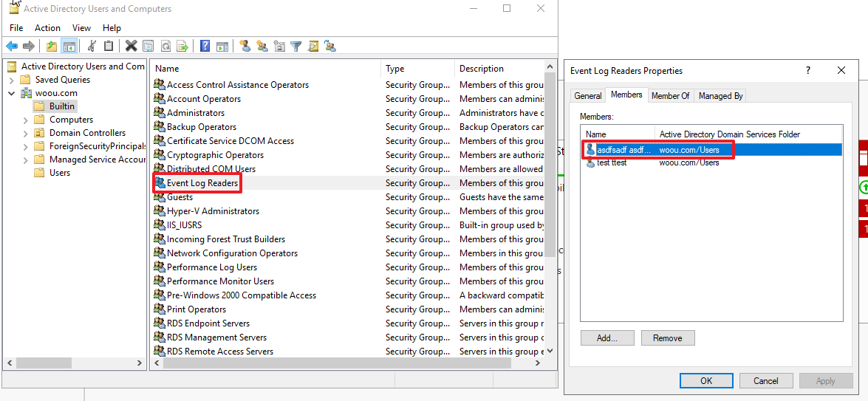Image resolution: width=868 pixels, height=401 pixels.
Task: Click Cancel in Properties dialog
Action: click(766, 380)
